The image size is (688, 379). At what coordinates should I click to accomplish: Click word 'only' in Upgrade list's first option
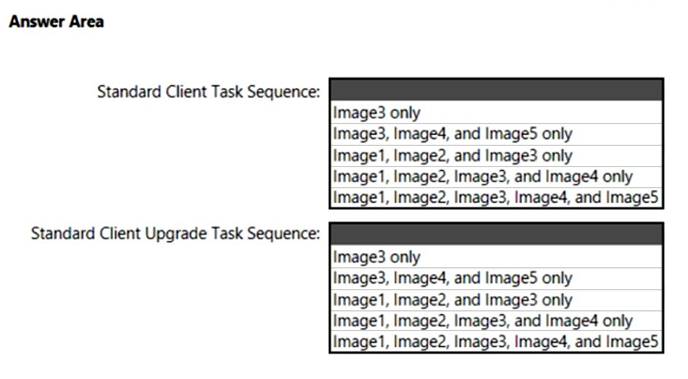pos(405,257)
